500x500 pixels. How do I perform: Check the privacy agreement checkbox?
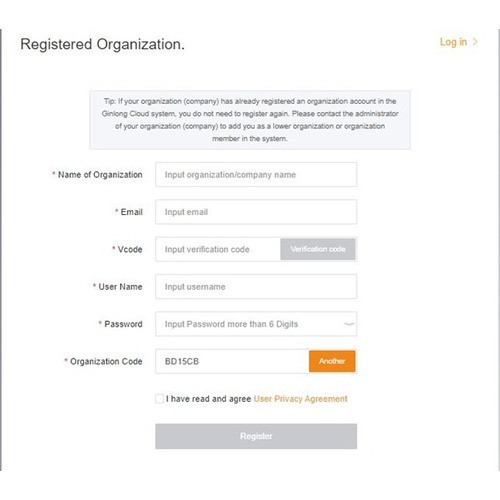click(159, 399)
